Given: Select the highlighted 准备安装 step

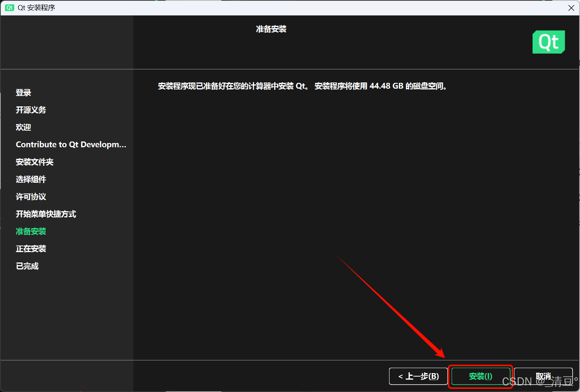Looking at the screenshot, I should (31, 231).
